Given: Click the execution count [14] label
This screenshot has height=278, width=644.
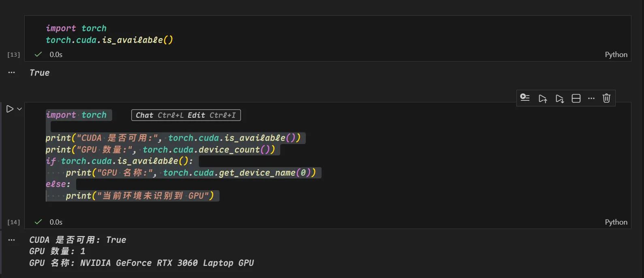Looking at the screenshot, I should pyautogui.click(x=13, y=222).
